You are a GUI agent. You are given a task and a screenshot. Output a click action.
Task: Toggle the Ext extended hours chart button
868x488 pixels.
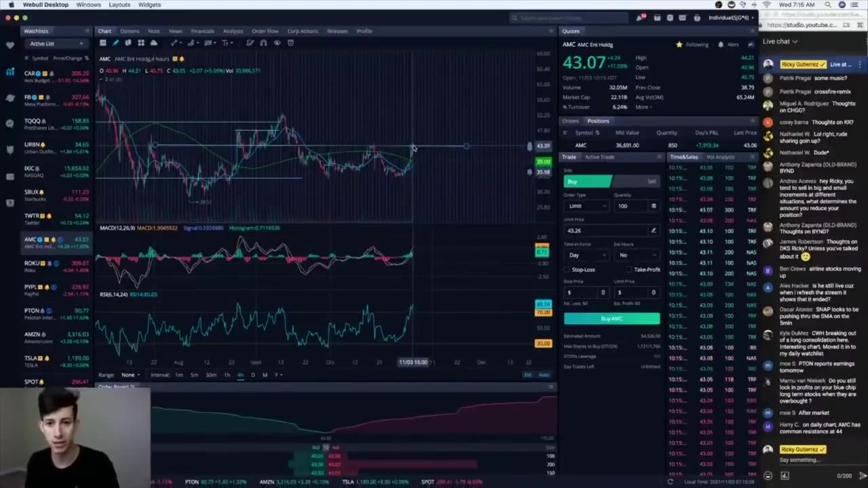click(x=528, y=375)
